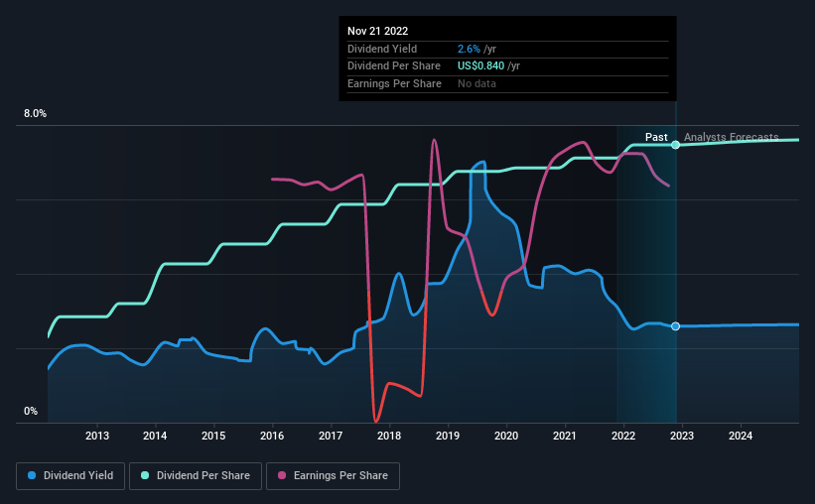Click the 2023 x-axis label
The image size is (815, 504).
(x=681, y=436)
